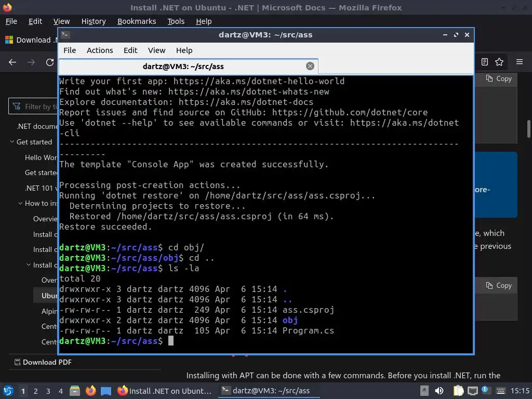
Task: Launch file manager from taskbar
Action: tap(75, 391)
